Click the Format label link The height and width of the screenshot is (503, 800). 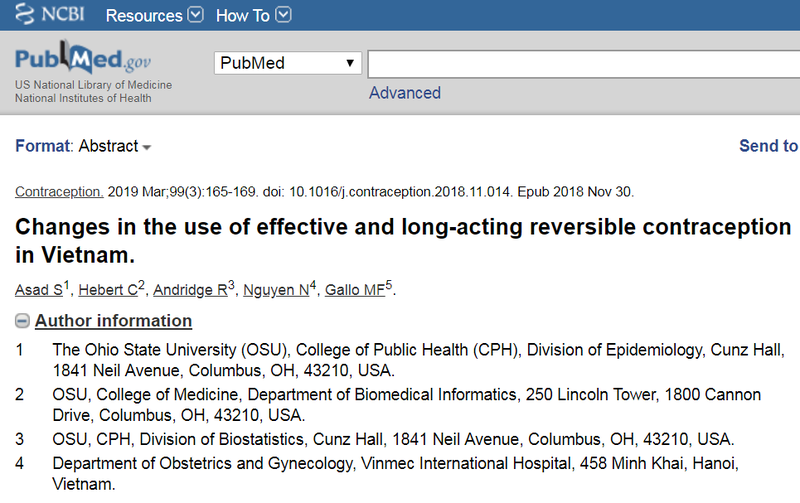pos(44,146)
